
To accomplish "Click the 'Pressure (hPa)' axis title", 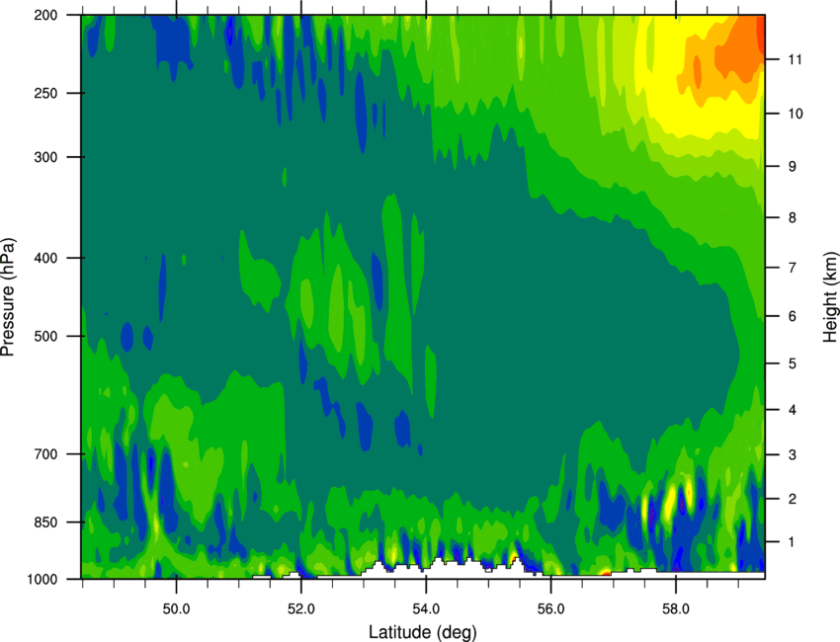I will [x=8, y=297].
